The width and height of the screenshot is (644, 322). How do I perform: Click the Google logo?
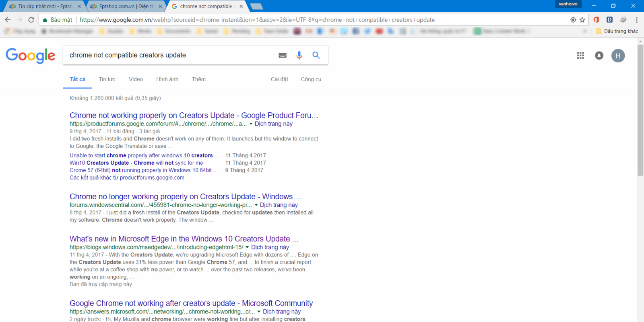click(x=31, y=56)
